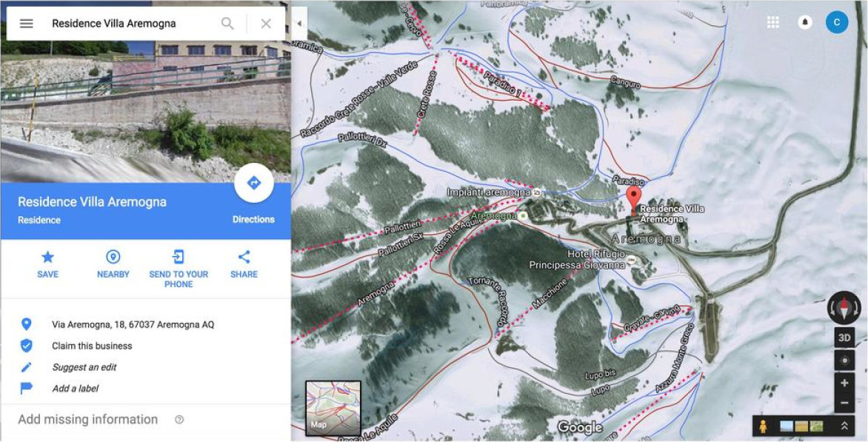Open the Share icon
868x442 pixels.
tap(244, 257)
